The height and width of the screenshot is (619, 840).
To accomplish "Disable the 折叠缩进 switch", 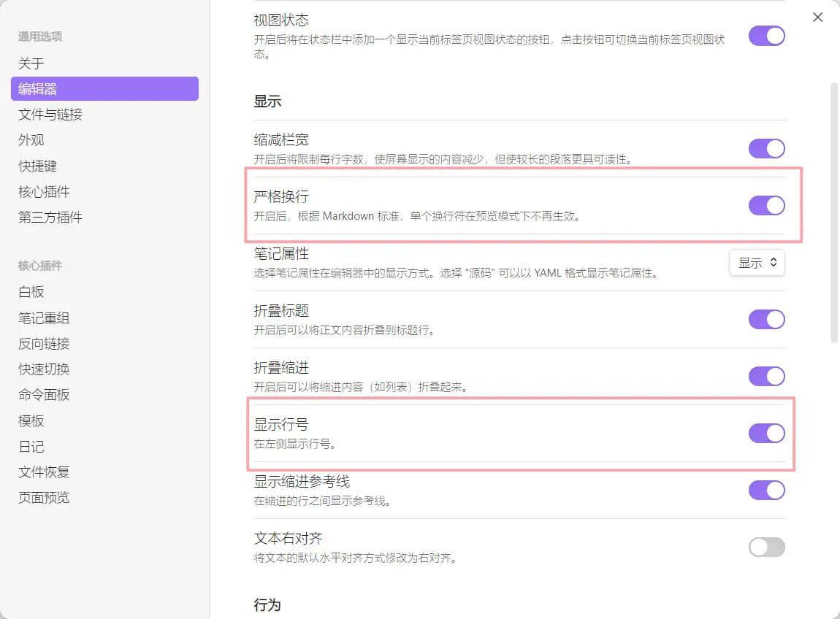I will [766, 376].
